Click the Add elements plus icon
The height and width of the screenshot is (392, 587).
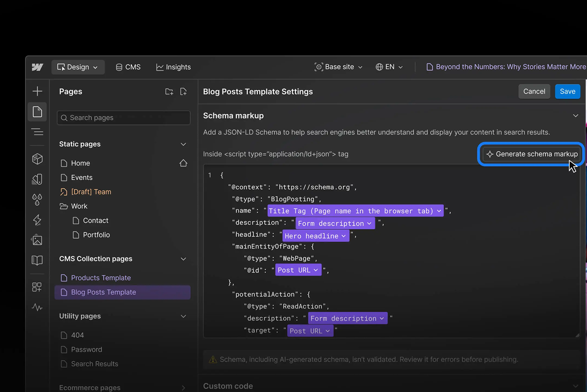pyautogui.click(x=37, y=91)
